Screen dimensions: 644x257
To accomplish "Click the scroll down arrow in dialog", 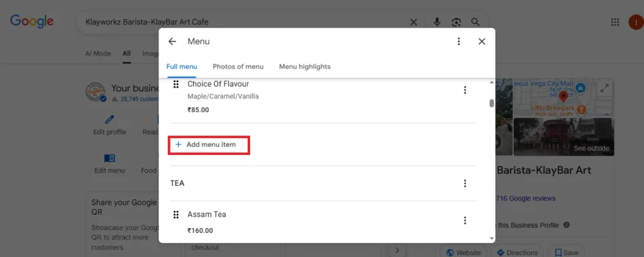I will click(x=492, y=238).
